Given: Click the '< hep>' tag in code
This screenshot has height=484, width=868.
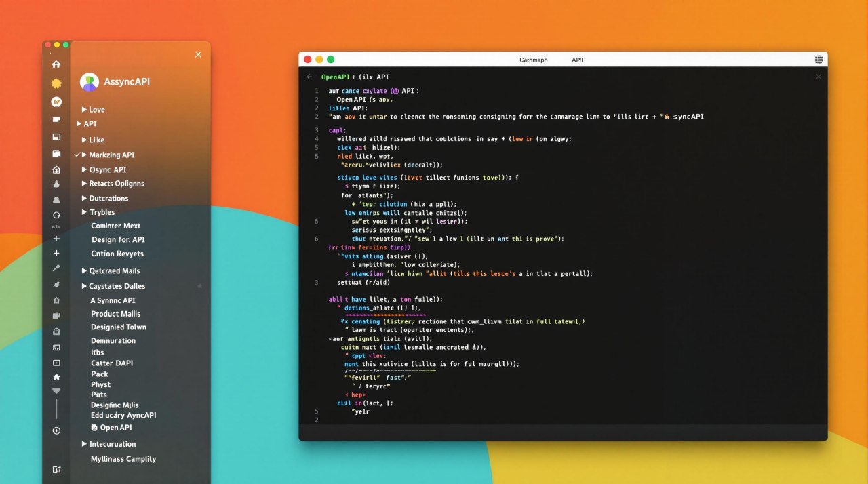Looking at the screenshot, I should (355, 395).
